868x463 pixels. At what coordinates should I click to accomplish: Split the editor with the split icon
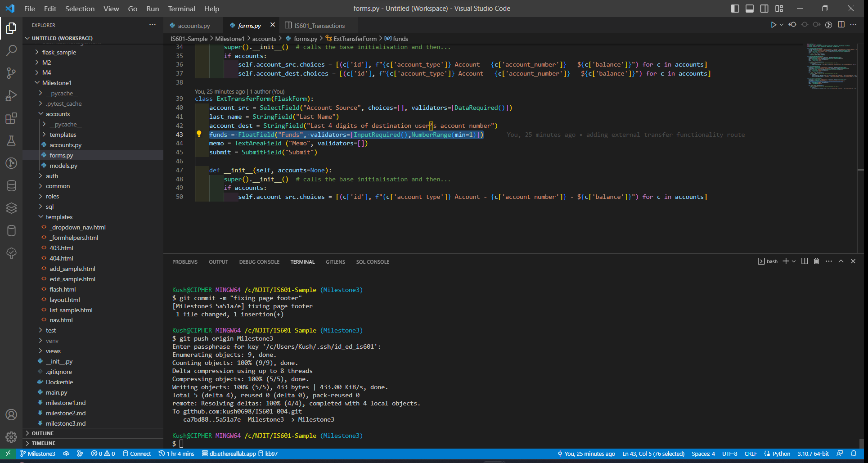tap(841, 25)
